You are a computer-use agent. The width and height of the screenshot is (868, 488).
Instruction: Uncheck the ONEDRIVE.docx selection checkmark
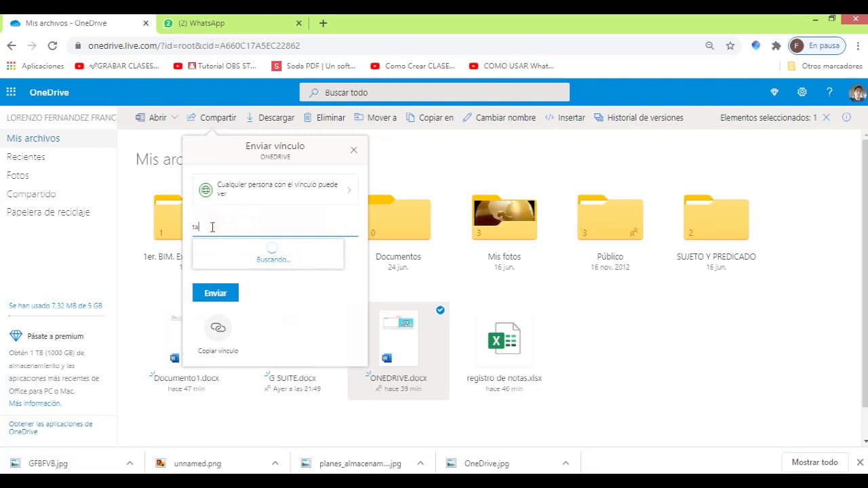440,310
